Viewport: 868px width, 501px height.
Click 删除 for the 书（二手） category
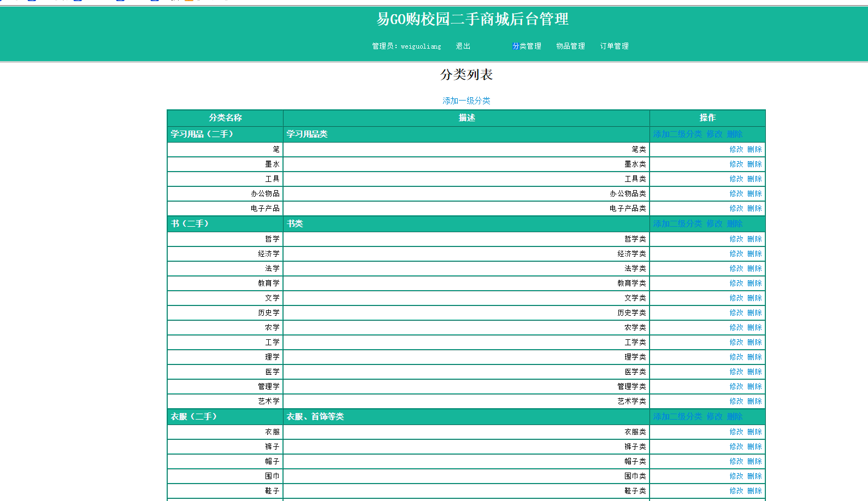click(x=734, y=224)
